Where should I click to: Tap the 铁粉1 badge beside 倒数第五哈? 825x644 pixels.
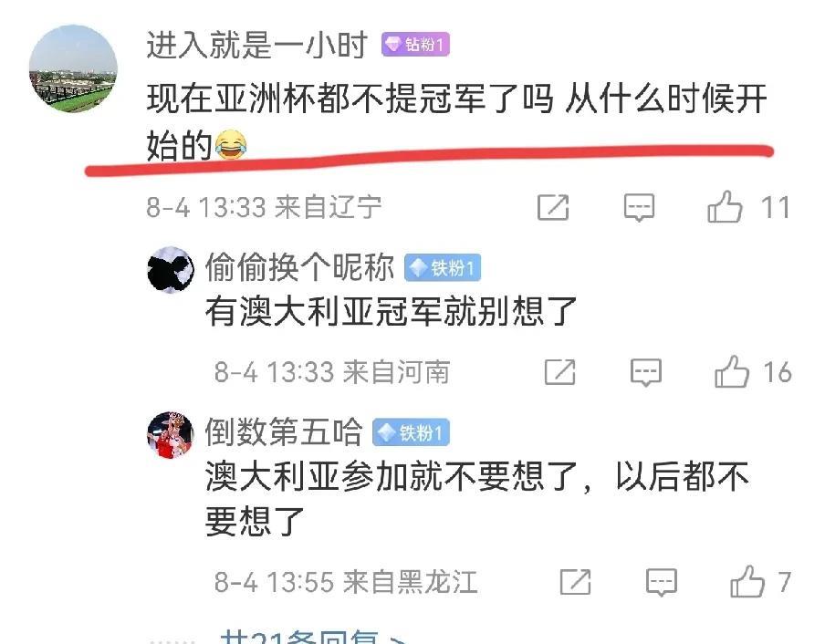tap(411, 432)
